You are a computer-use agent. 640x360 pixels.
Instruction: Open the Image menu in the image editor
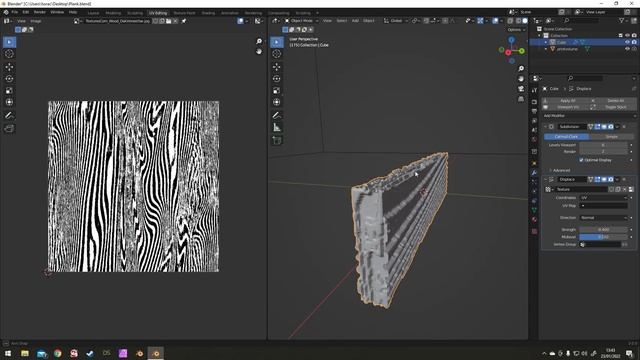pos(36,21)
